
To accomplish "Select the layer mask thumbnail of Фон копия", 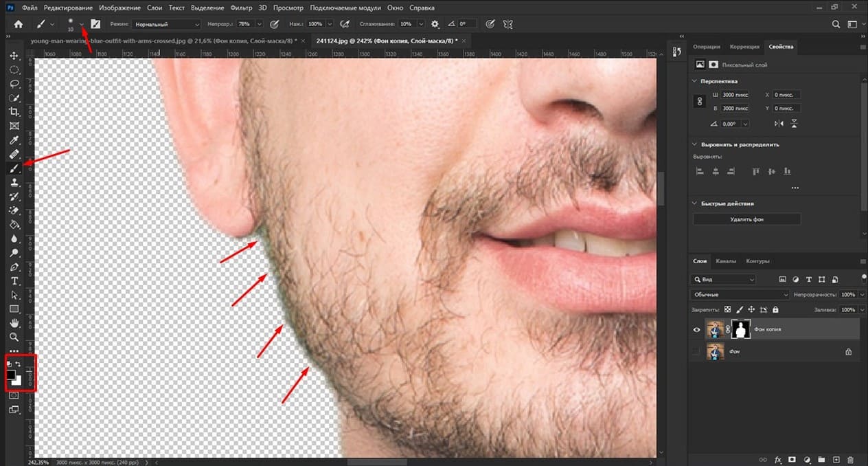I will point(740,330).
